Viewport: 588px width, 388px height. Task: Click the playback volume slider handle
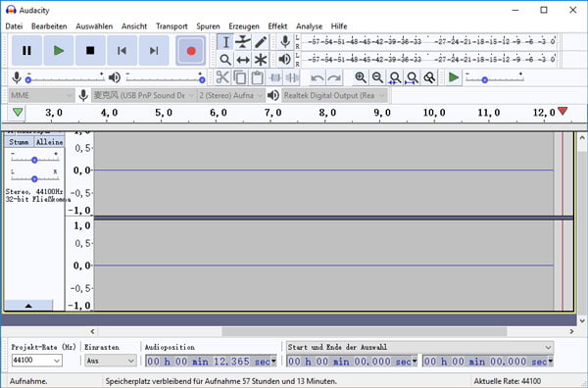[202, 79]
